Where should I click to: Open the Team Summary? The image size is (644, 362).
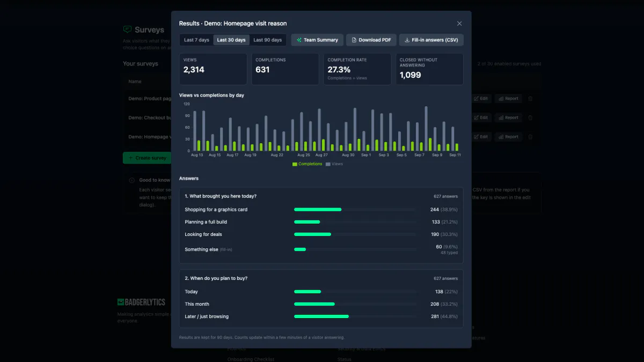pos(317,40)
